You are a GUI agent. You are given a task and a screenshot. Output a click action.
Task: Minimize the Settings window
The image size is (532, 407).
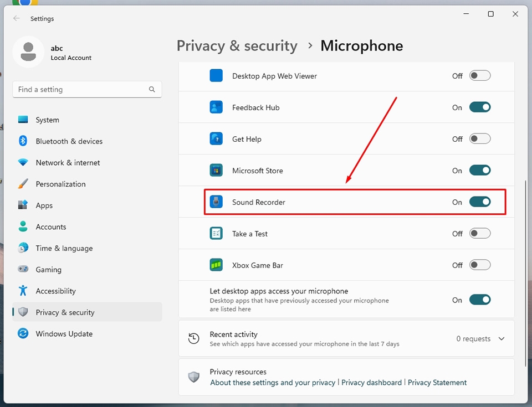coord(466,14)
